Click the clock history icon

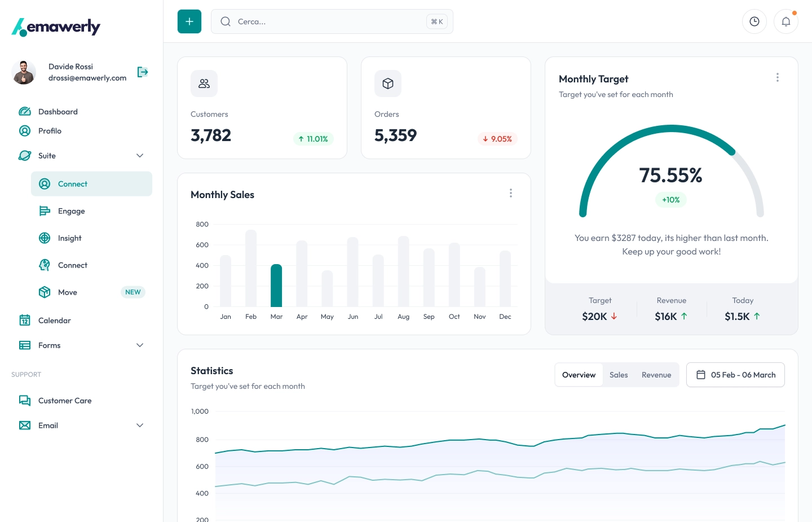point(754,21)
